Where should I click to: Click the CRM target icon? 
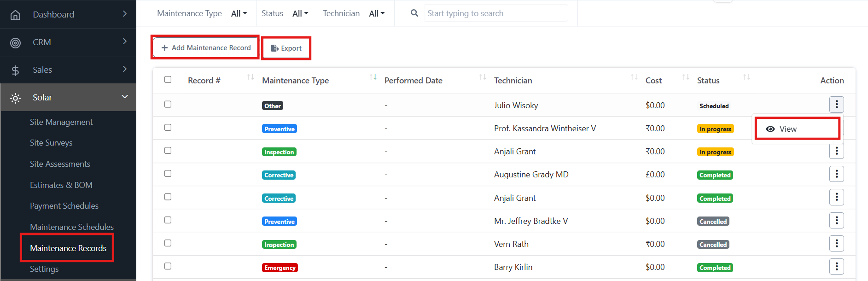pos(15,43)
